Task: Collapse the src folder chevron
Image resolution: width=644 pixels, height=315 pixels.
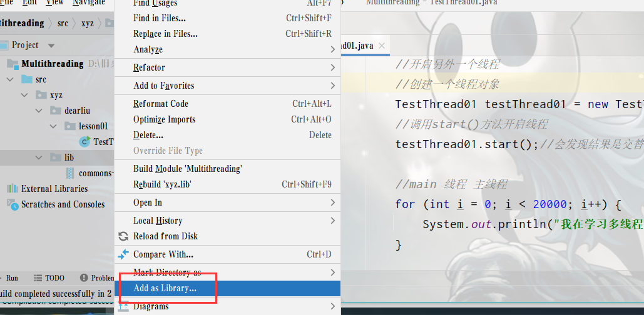Action: click(10, 79)
